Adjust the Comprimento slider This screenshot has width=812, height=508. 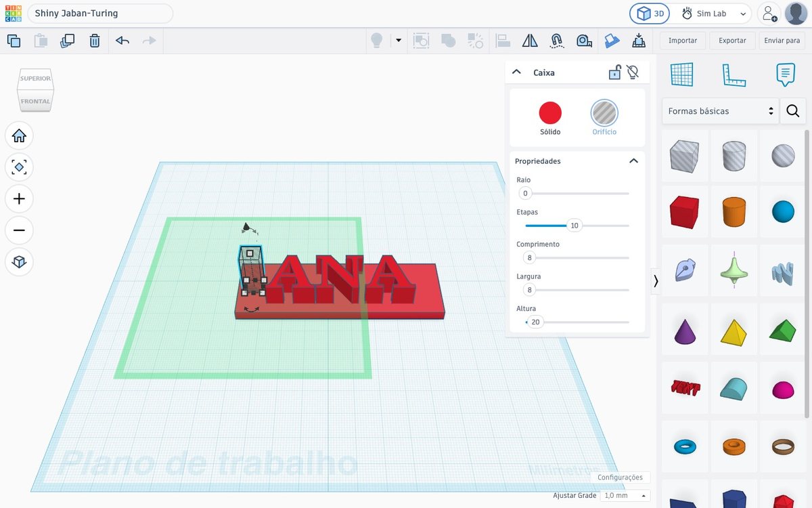pos(529,258)
